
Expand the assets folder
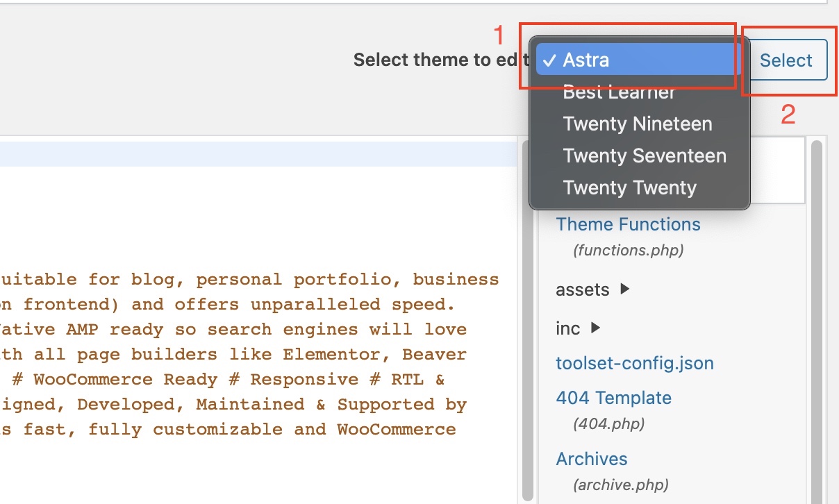click(592, 289)
